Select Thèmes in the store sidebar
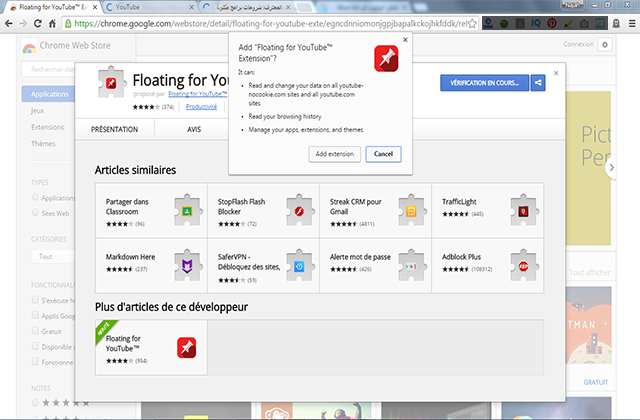The width and height of the screenshot is (640, 420). coord(43,144)
